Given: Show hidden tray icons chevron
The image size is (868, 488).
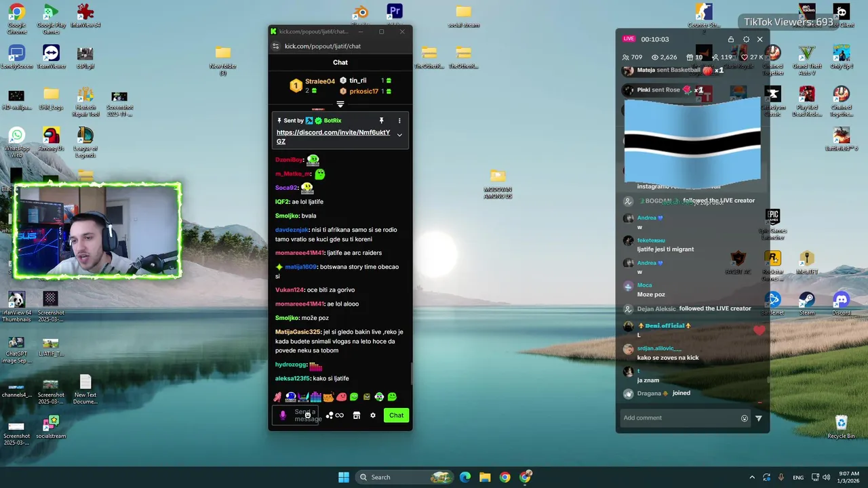Looking at the screenshot, I should tap(751, 477).
